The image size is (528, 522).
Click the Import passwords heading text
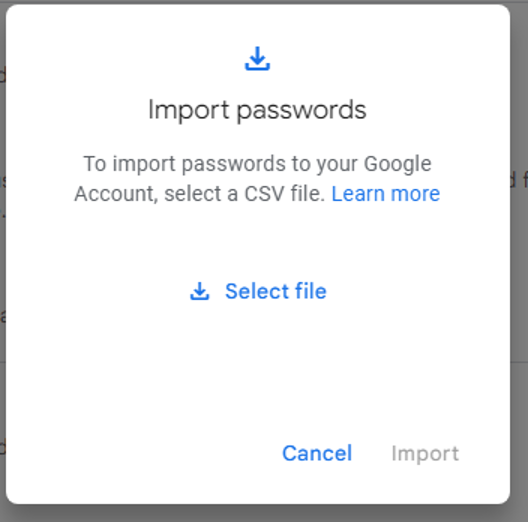tap(257, 110)
